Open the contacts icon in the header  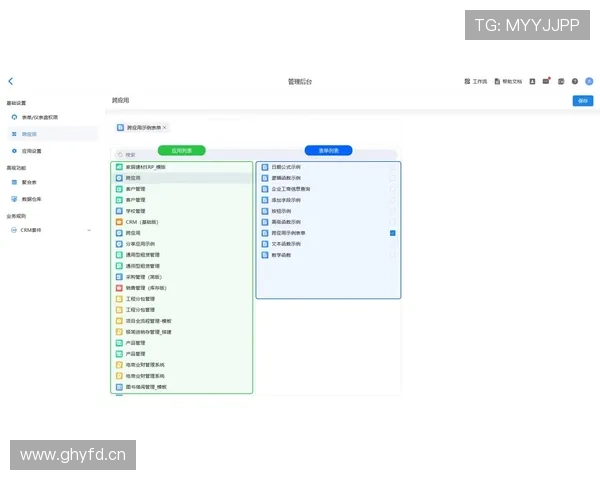(x=532, y=81)
